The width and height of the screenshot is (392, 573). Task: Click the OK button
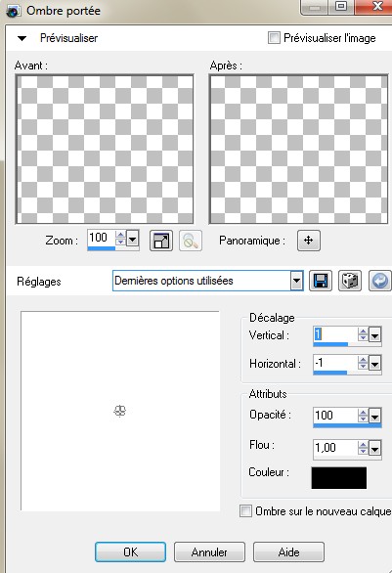[x=130, y=551]
